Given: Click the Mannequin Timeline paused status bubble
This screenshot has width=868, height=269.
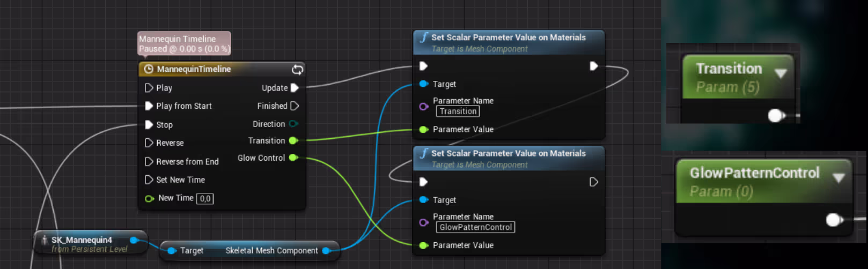Looking at the screenshot, I should [184, 43].
